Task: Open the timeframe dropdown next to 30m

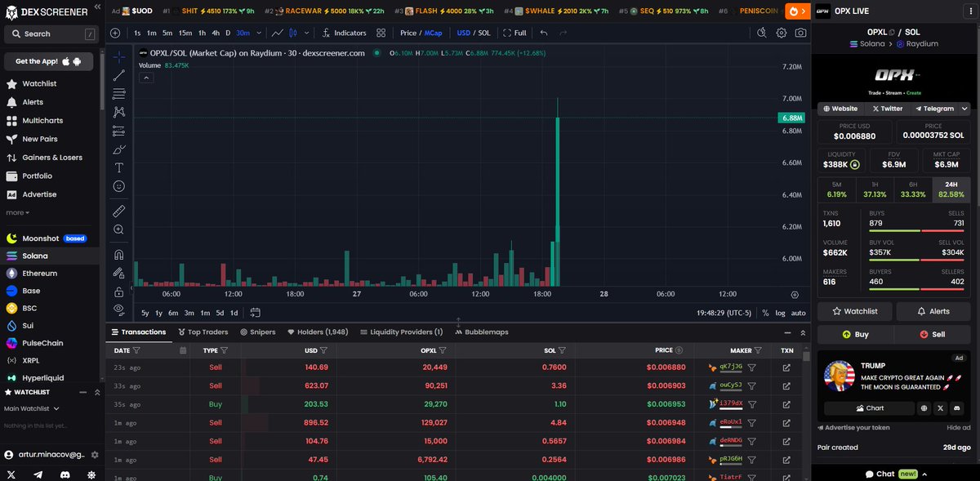Action: pos(259,33)
